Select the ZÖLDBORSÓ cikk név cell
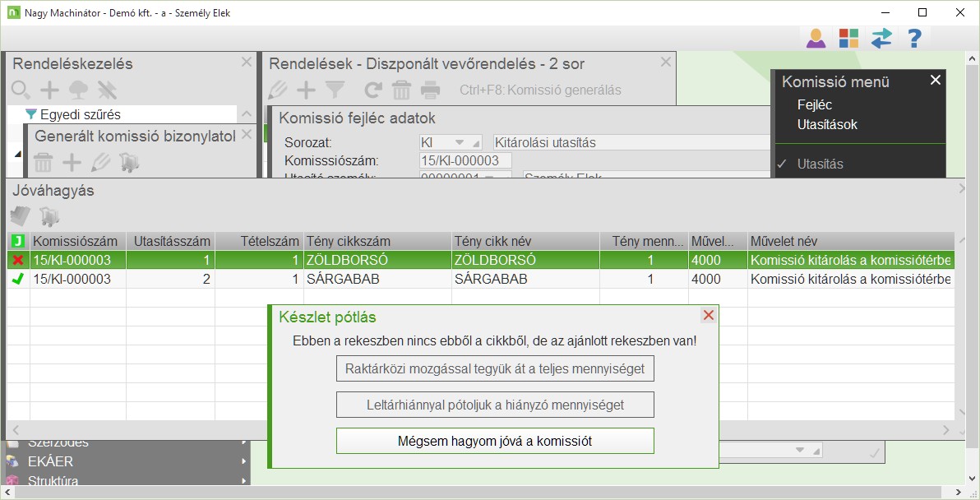 pos(525,260)
